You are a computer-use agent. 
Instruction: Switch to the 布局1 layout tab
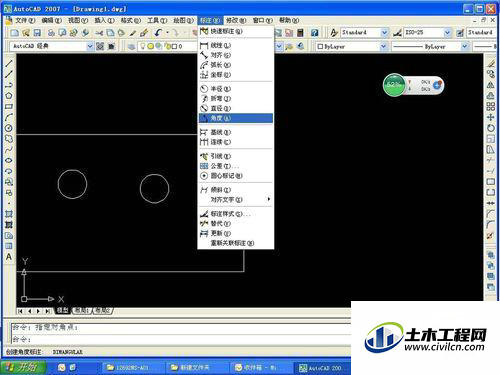(x=82, y=311)
